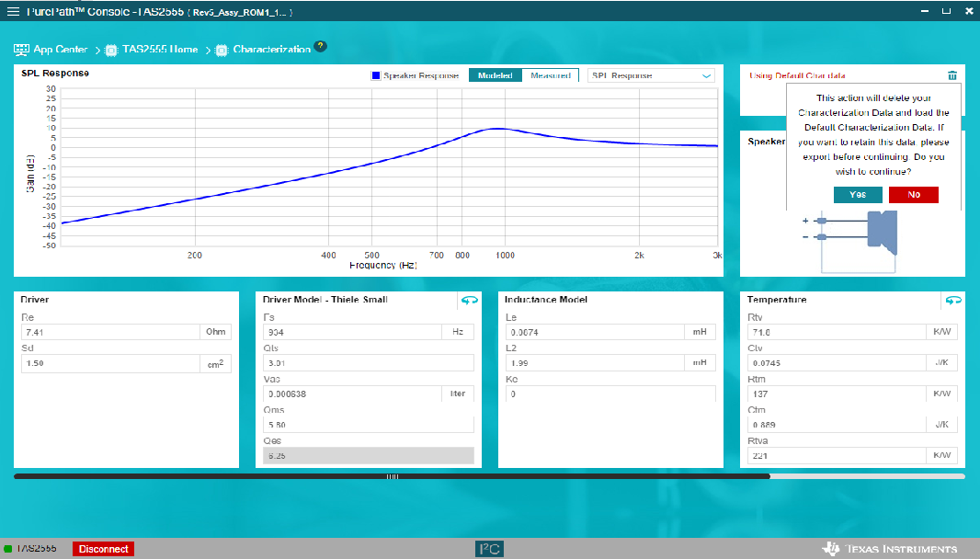
Task: Click the Rtm input field
Action: pos(837,394)
